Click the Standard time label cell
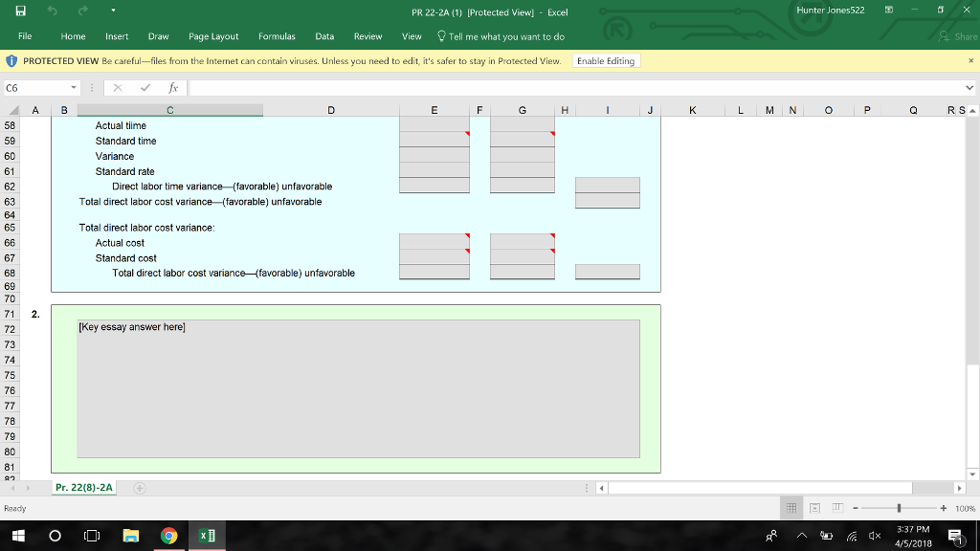The width and height of the screenshot is (980, 551). click(x=125, y=142)
